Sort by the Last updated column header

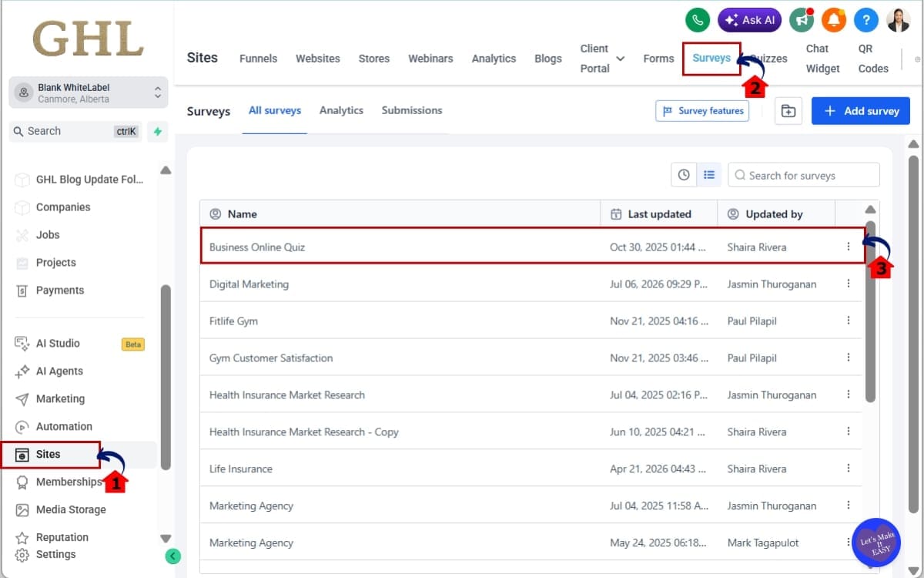point(659,214)
